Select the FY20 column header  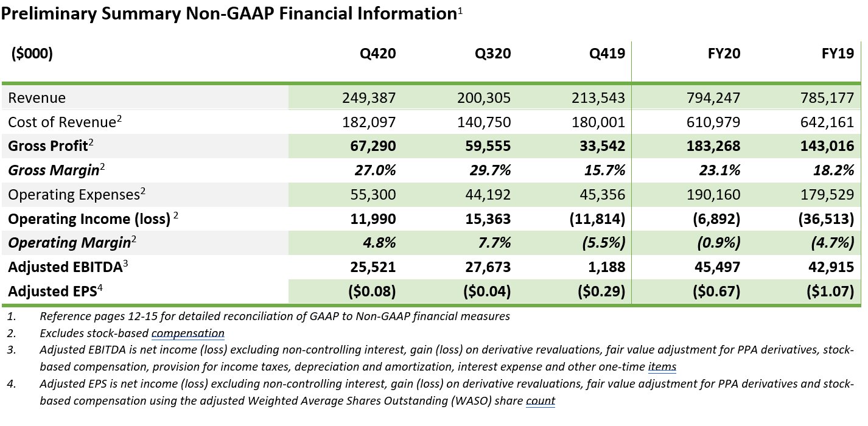coord(723,54)
